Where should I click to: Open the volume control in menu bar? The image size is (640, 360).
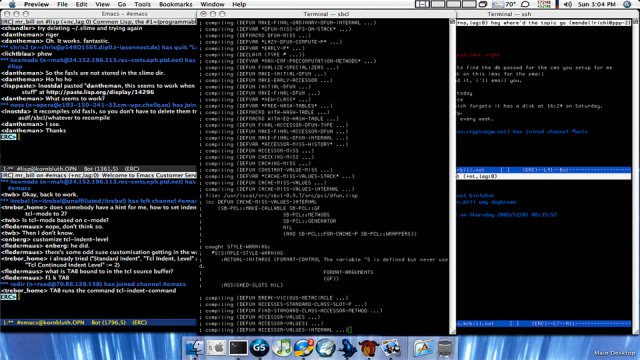tap(568, 4)
